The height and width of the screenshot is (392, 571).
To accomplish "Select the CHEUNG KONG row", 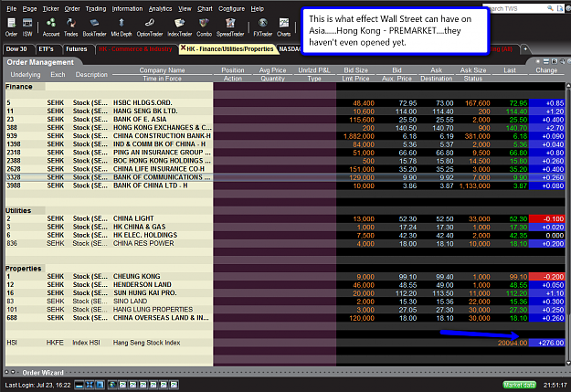I will point(285,277).
